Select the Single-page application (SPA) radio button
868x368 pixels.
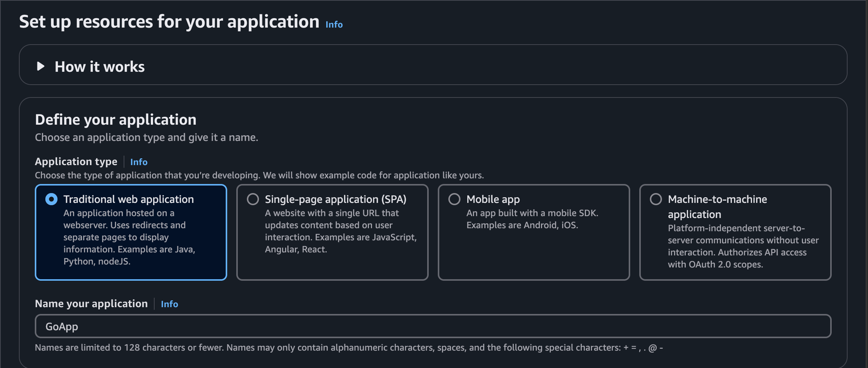tap(253, 199)
